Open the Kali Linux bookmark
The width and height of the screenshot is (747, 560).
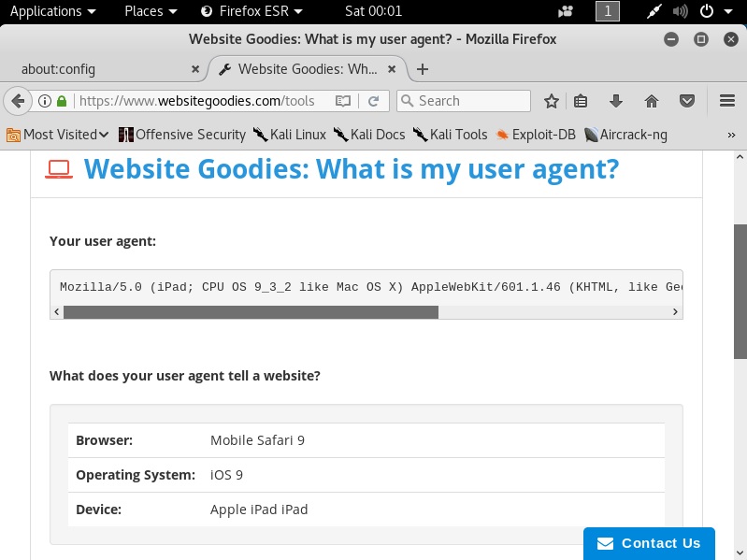click(290, 135)
